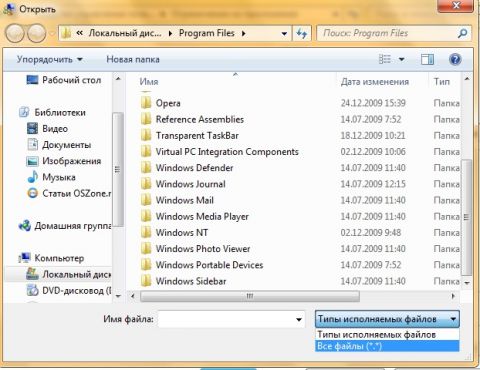Open the Упорядочить dropdown menu
Viewport: 480px width, 370px height.
coord(50,60)
